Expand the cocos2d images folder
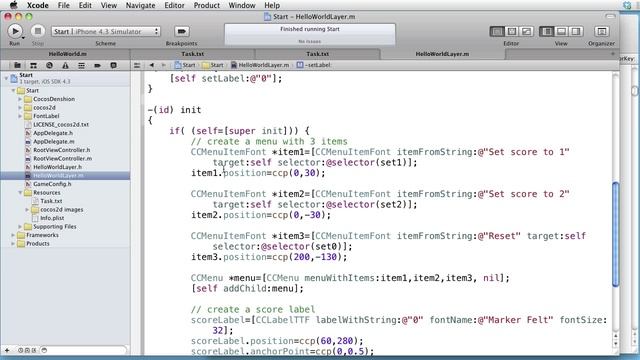640x360 pixels. (x=27, y=209)
